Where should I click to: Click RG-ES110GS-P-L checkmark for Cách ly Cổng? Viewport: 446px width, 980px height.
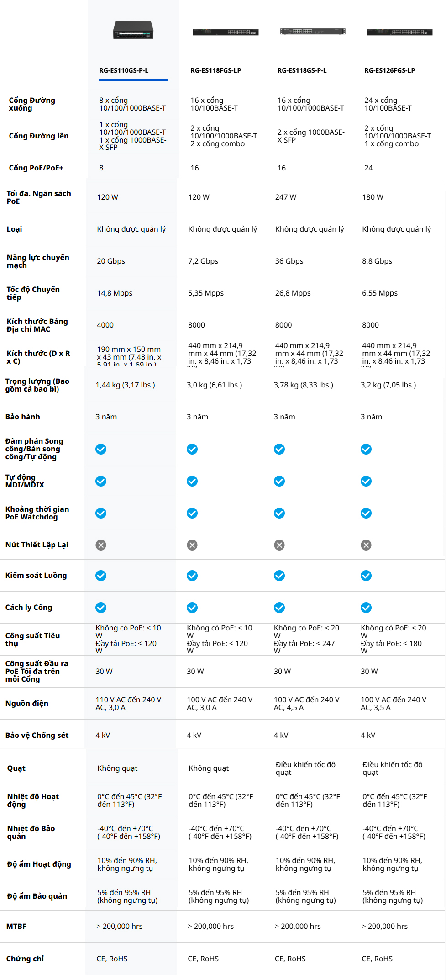[101, 608]
